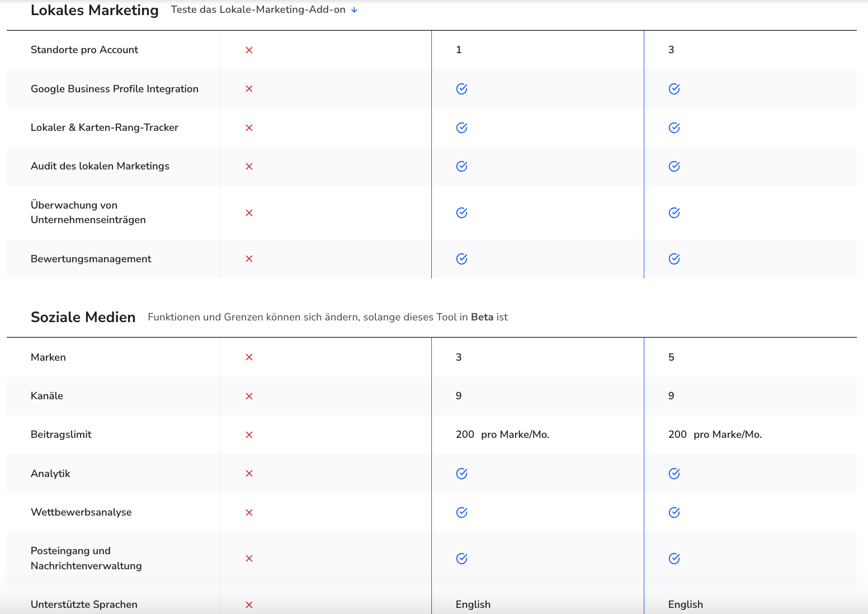
Task: Click the red X in Unterstützte Sprachen row
Action: pos(249,605)
